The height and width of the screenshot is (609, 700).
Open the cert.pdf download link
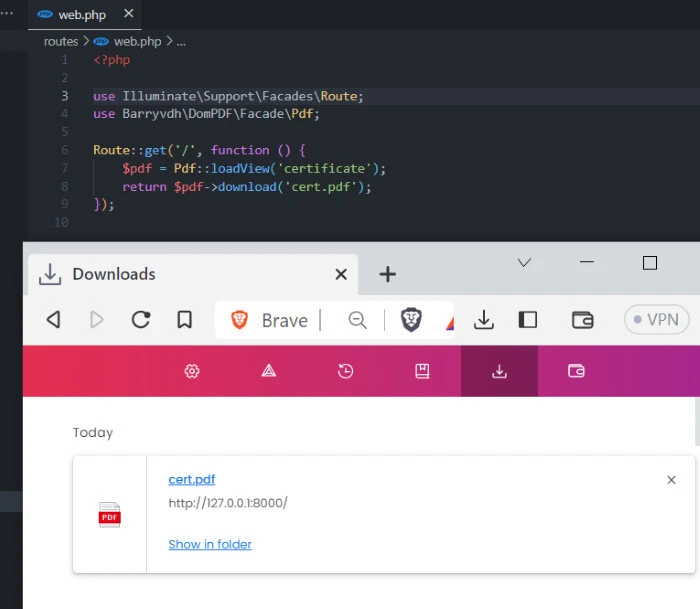192,480
